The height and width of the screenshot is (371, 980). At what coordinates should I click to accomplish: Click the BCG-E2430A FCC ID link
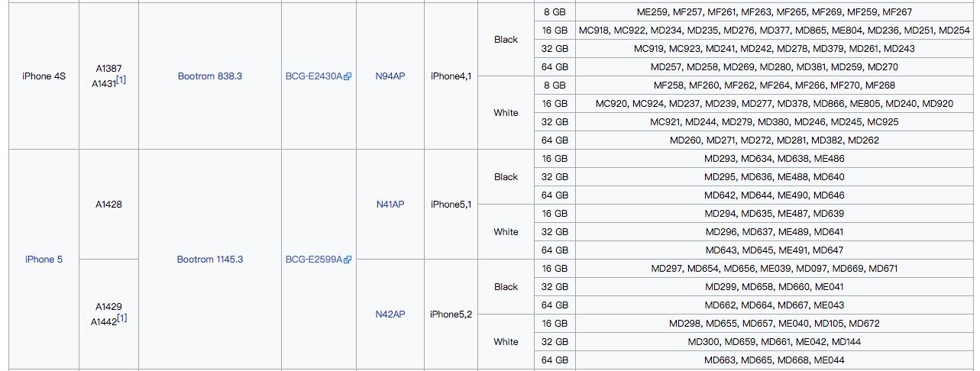click(x=313, y=76)
